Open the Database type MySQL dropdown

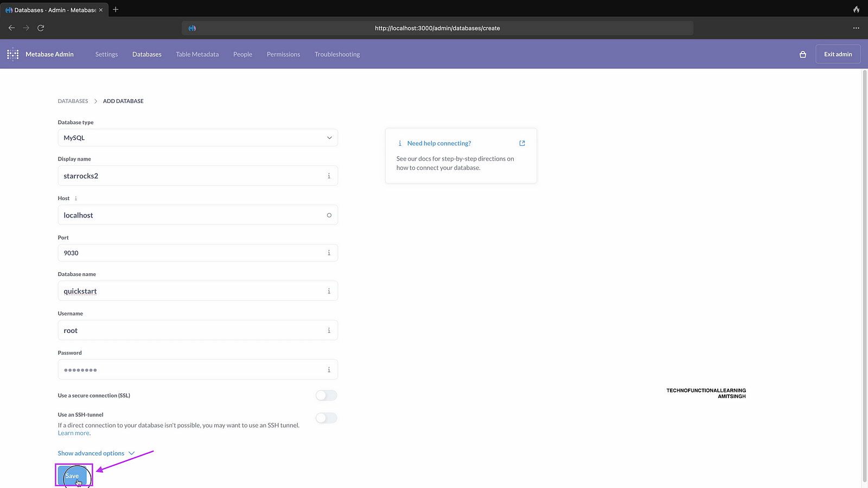coord(197,138)
